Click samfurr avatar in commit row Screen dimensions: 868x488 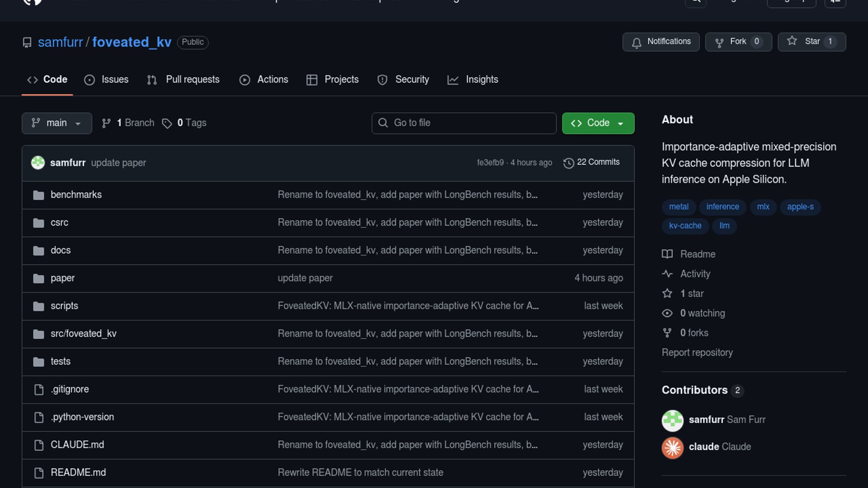[x=38, y=163]
